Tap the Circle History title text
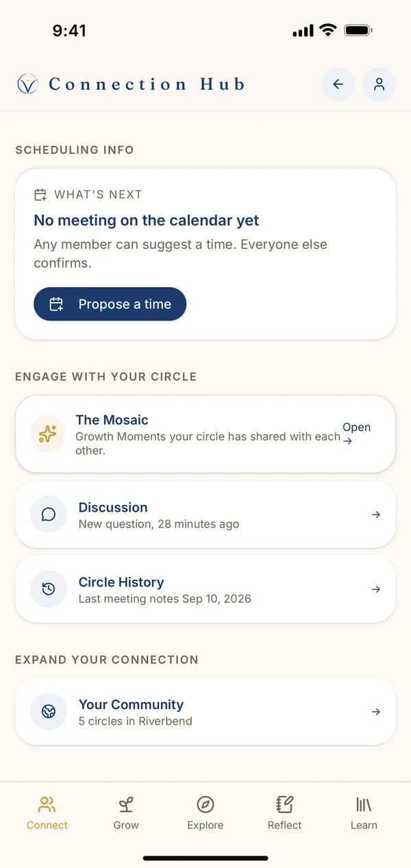 [x=121, y=582]
